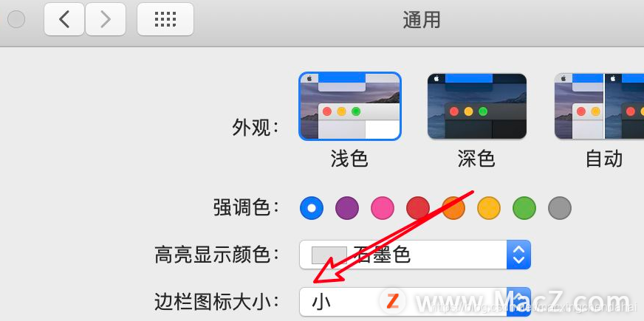Pick the yellow accent color
This screenshot has height=321, width=644.
coord(489,208)
